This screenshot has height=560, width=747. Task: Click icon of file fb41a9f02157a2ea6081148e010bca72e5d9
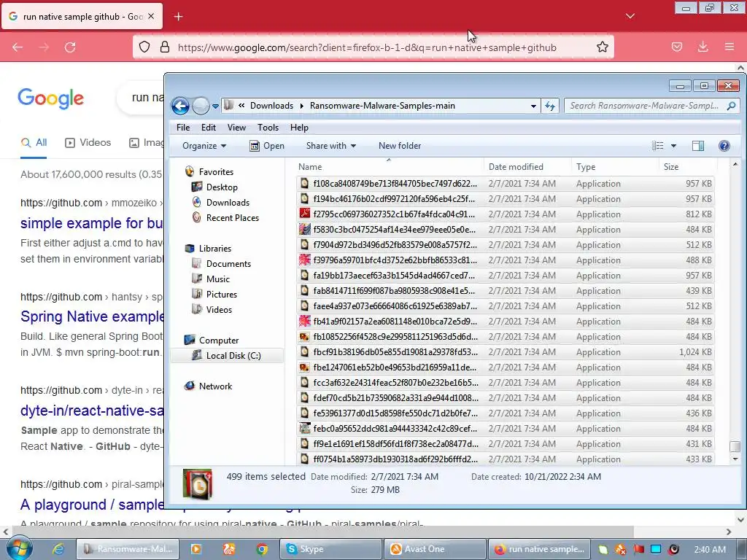304,321
